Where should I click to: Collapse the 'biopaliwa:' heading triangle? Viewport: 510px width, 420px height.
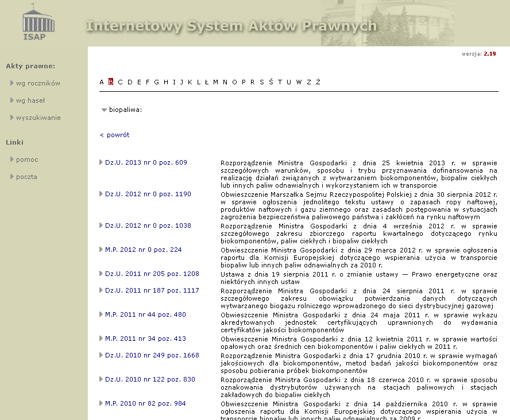(104, 110)
